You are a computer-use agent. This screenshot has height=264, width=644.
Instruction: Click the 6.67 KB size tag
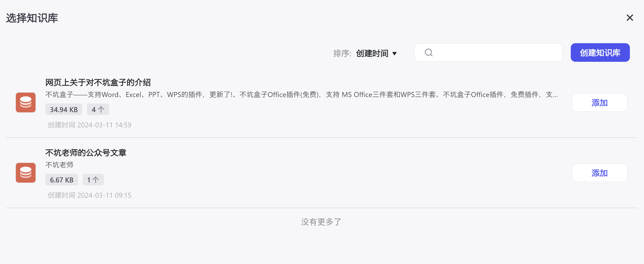click(61, 180)
